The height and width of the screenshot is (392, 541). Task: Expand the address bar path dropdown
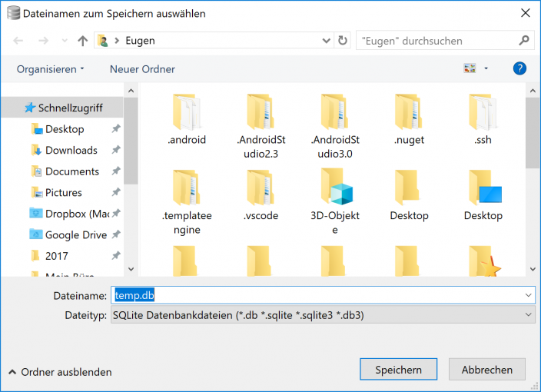[326, 41]
